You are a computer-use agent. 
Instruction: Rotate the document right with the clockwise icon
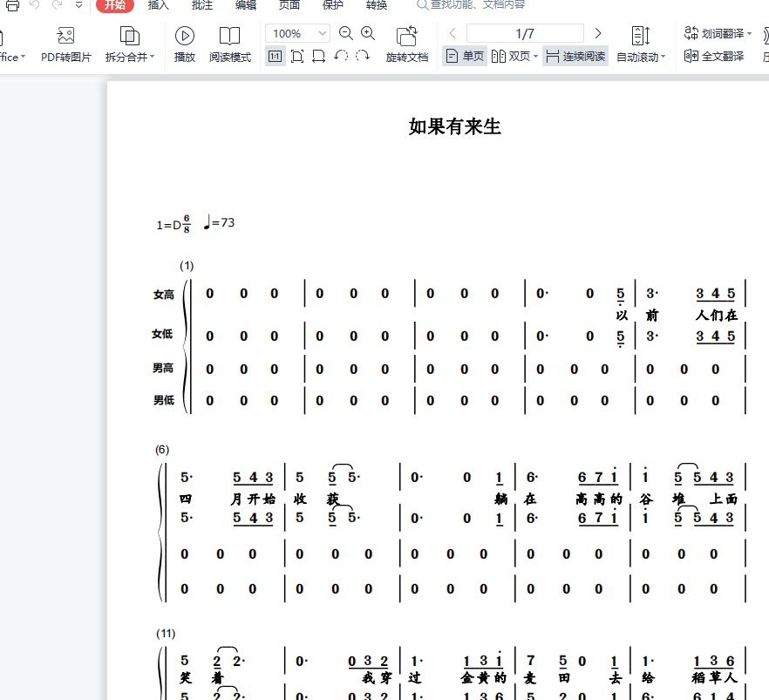(x=363, y=55)
